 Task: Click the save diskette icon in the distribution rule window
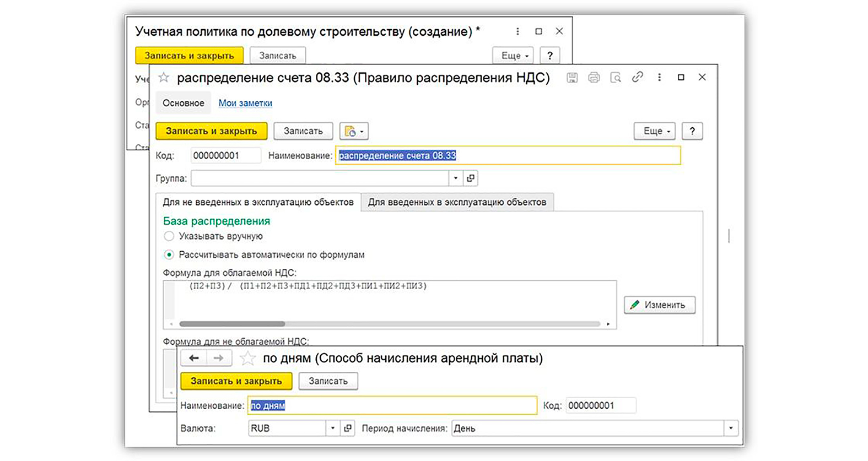tap(572, 78)
